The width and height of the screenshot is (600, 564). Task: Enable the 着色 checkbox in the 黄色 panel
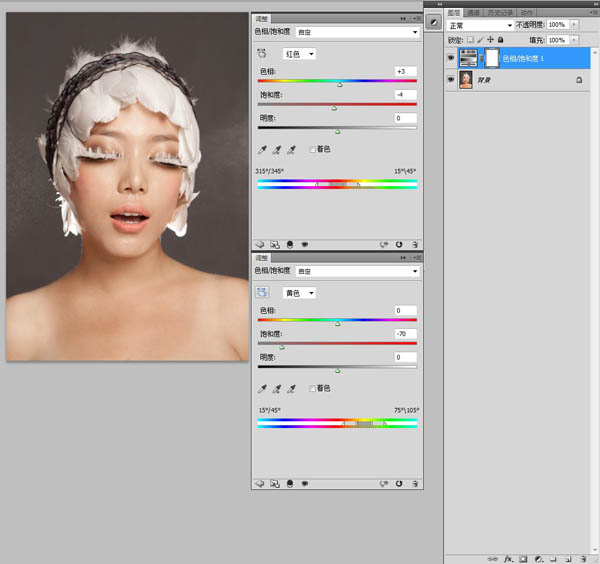[x=312, y=388]
